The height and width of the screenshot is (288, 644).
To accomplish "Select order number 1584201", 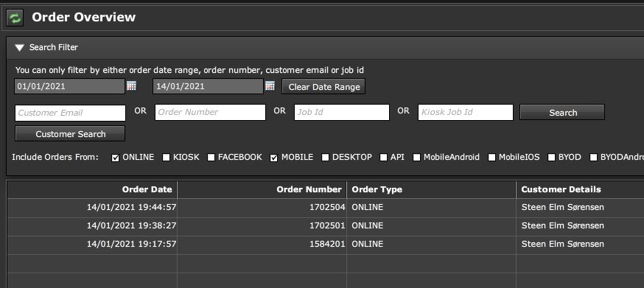I will click(327, 244).
